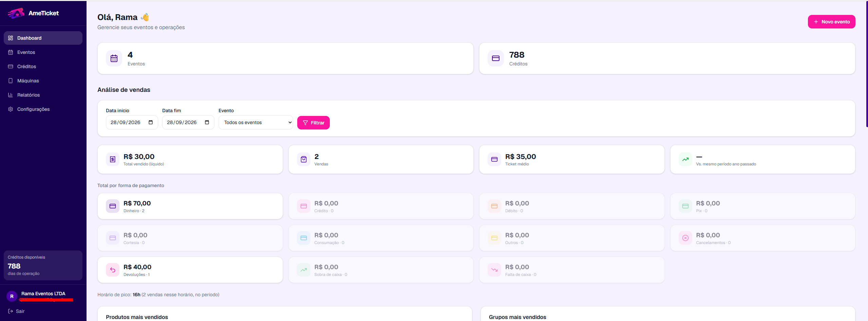
Task: Open Máquinas in the sidebar
Action: tap(43, 81)
